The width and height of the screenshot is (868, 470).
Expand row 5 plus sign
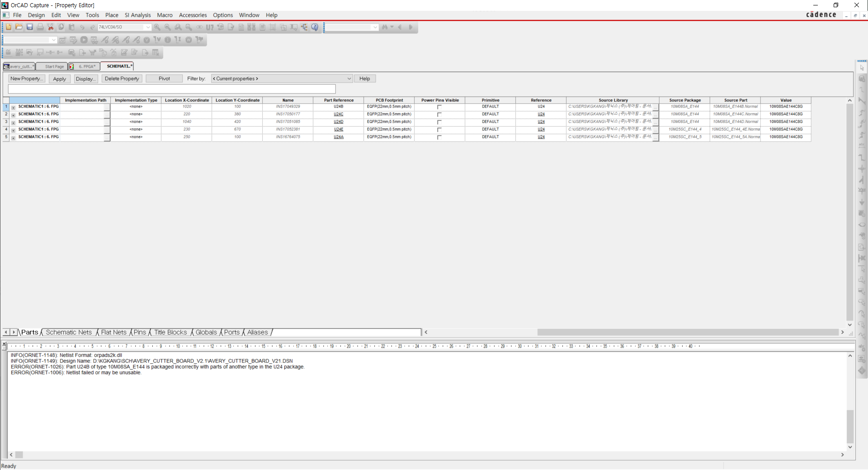point(13,138)
